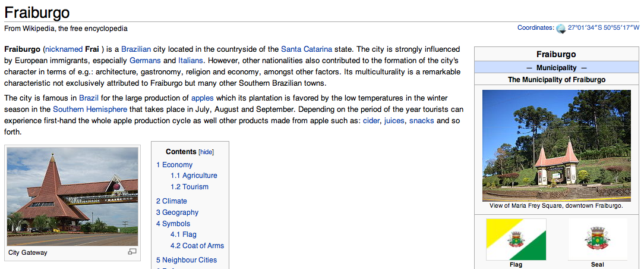
Task: Go to Southern Hemisphere article
Action: click(90, 110)
